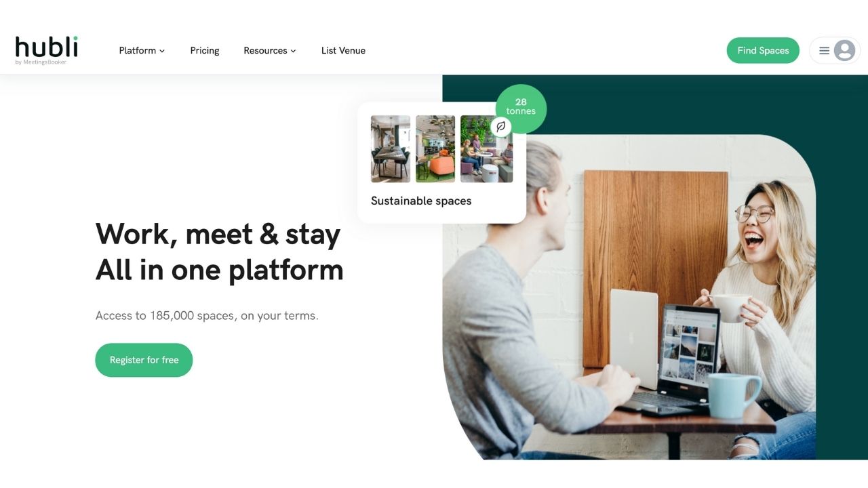Image resolution: width=868 pixels, height=488 pixels.
Task: Click the Find Spaces button
Action: tap(763, 50)
